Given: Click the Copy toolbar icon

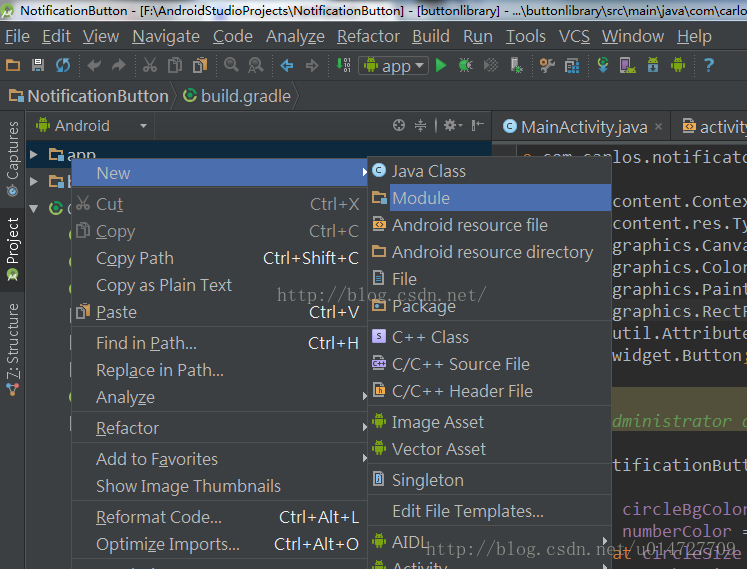Looking at the screenshot, I should (175, 65).
